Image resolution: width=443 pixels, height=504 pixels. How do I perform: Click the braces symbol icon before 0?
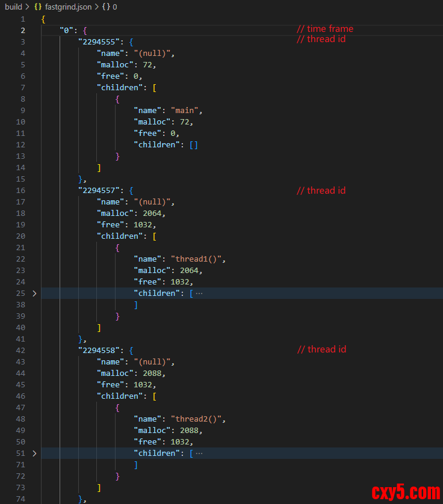105,7
